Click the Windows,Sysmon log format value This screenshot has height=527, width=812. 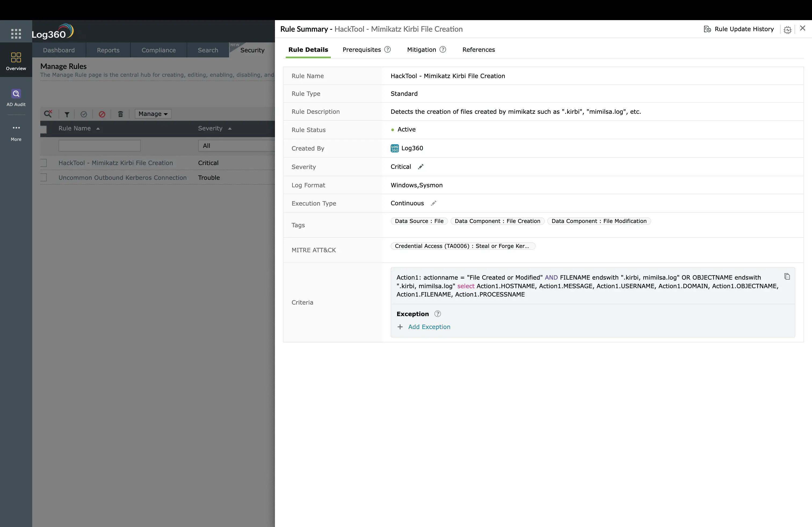tap(416, 185)
